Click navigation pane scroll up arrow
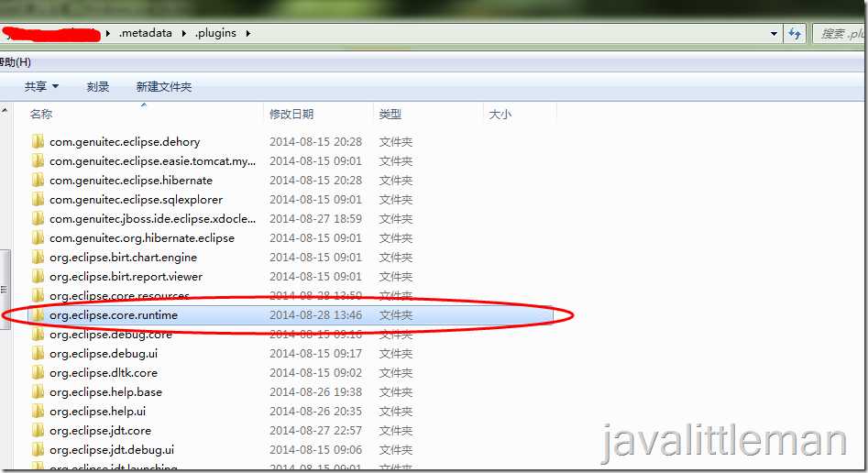 coord(5,111)
